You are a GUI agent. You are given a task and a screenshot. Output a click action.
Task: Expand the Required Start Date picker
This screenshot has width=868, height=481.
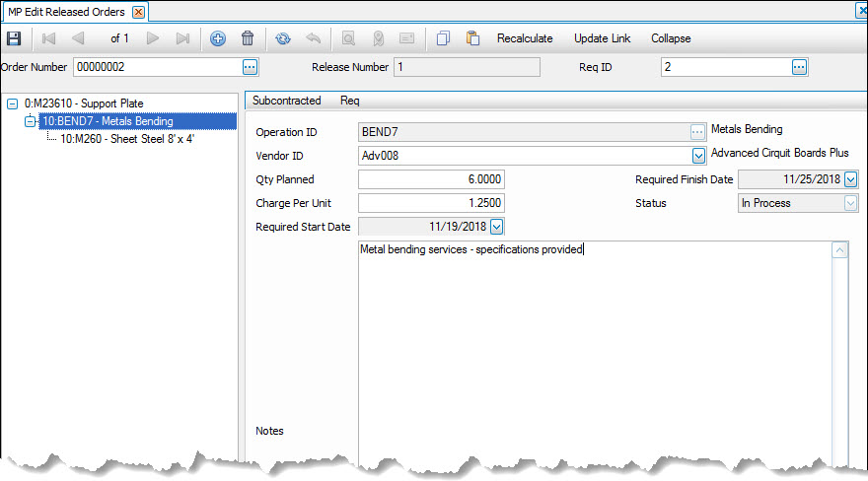coord(496,227)
